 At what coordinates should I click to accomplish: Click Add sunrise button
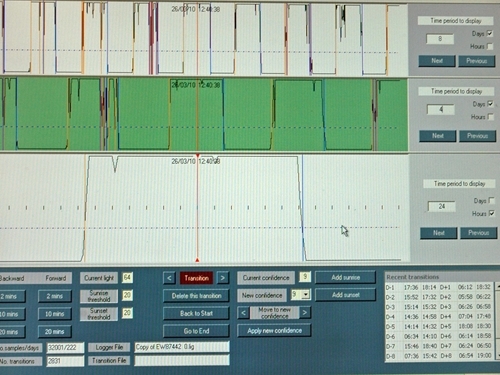(345, 277)
